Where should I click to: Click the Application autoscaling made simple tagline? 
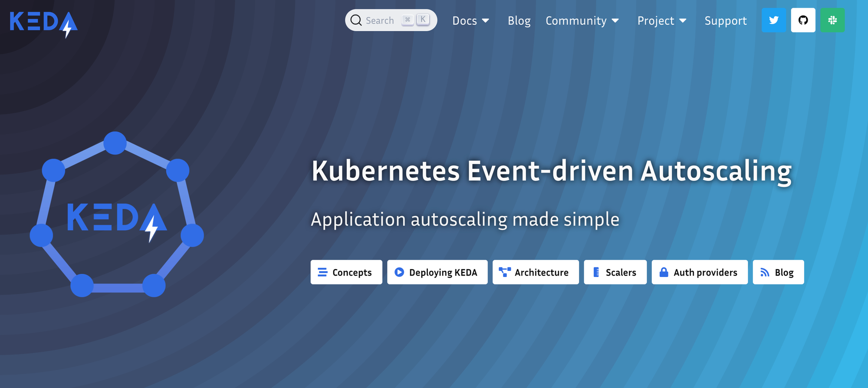(x=465, y=220)
